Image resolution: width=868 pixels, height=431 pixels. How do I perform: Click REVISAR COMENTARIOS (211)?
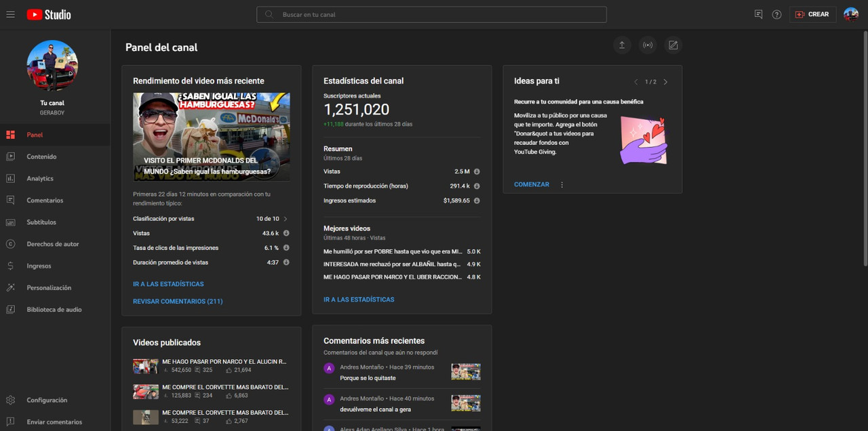(178, 301)
